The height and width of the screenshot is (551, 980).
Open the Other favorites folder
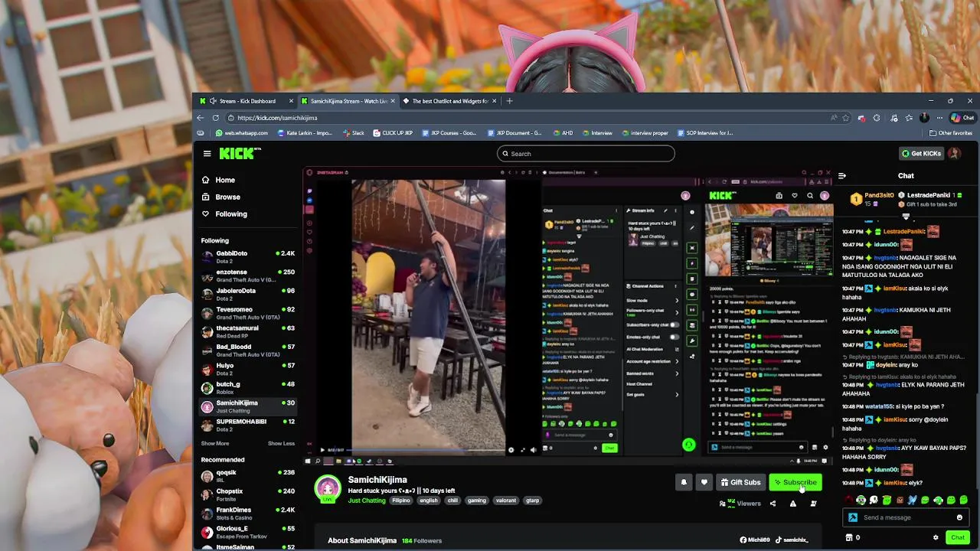pyautogui.click(x=950, y=133)
